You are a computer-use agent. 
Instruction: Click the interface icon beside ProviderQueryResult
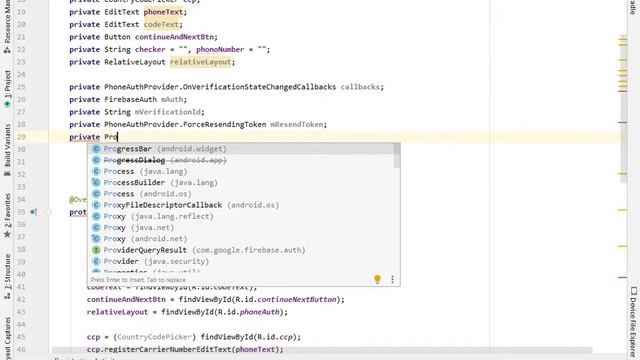point(96,250)
